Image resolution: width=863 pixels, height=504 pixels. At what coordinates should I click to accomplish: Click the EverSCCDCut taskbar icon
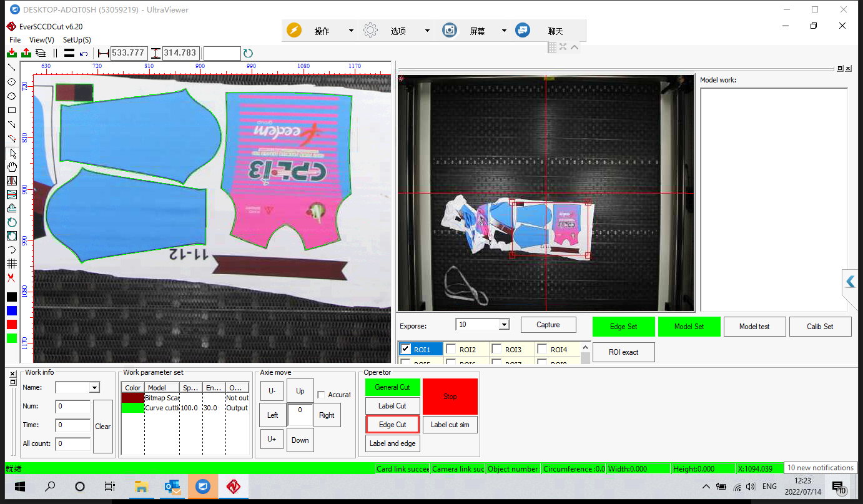pos(234,487)
